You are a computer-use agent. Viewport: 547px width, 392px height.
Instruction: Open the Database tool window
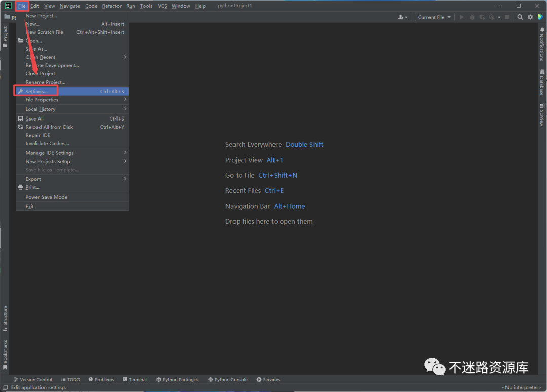click(x=542, y=83)
